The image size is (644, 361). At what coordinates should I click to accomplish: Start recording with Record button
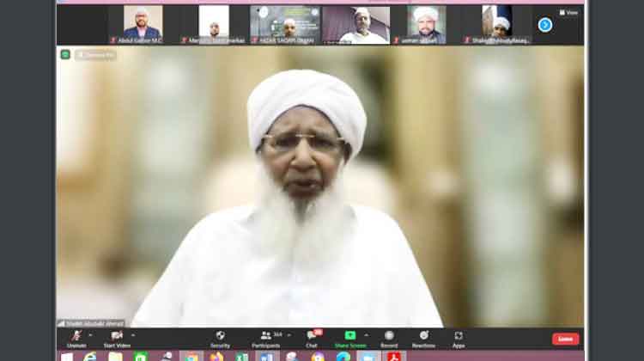pyautogui.click(x=389, y=337)
